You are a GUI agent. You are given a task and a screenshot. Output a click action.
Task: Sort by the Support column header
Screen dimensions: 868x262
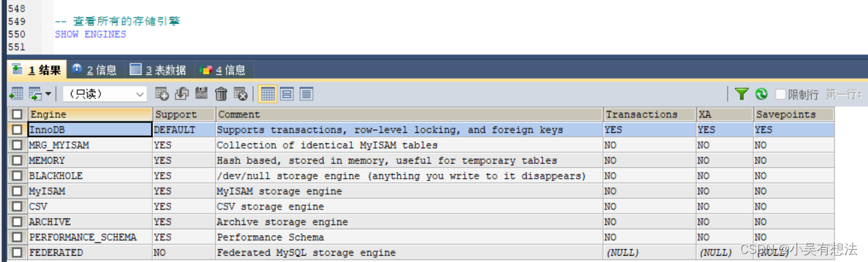(x=184, y=115)
